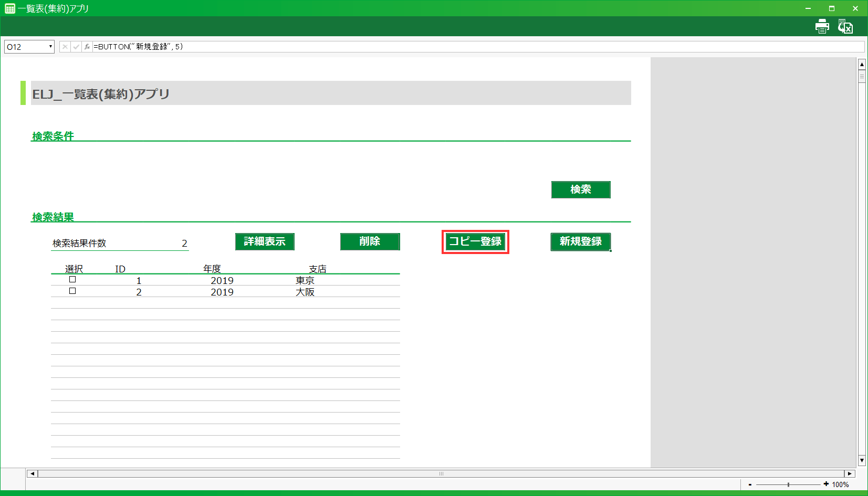Click the fx insert function icon

87,47
